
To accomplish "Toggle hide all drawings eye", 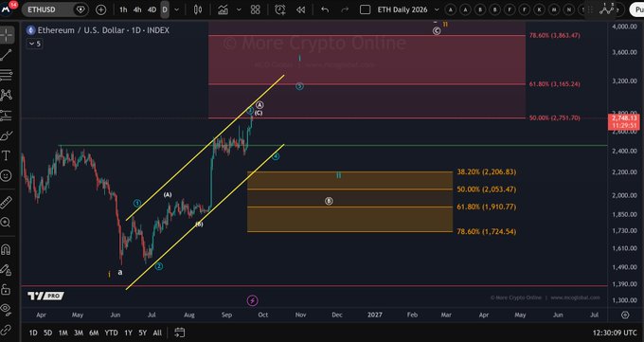I will pyautogui.click(x=7, y=309).
